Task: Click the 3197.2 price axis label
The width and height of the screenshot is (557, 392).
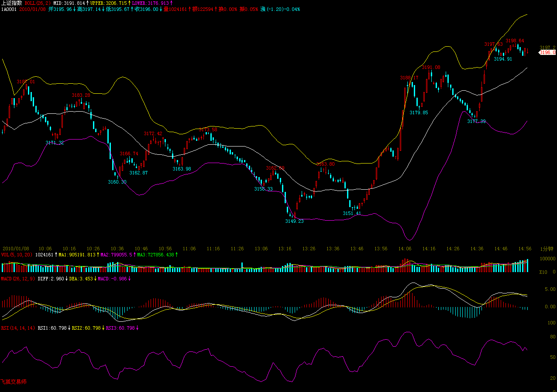Action: pyautogui.click(x=547, y=48)
